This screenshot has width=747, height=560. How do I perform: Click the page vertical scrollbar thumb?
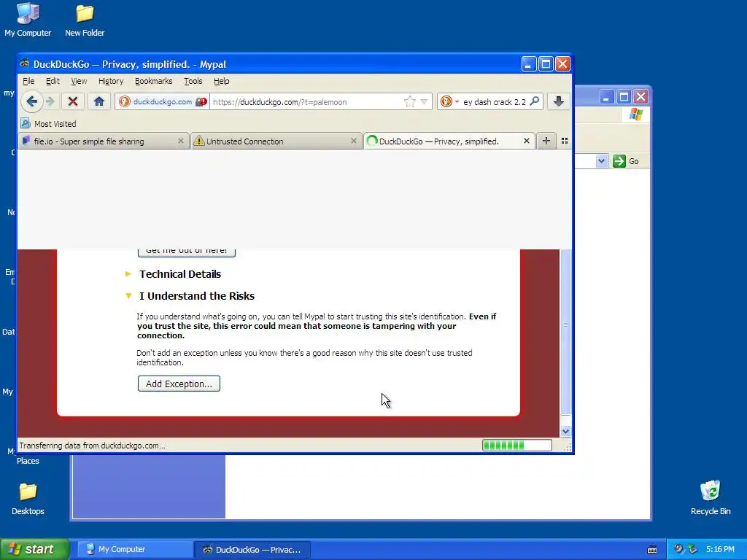click(565, 331)
